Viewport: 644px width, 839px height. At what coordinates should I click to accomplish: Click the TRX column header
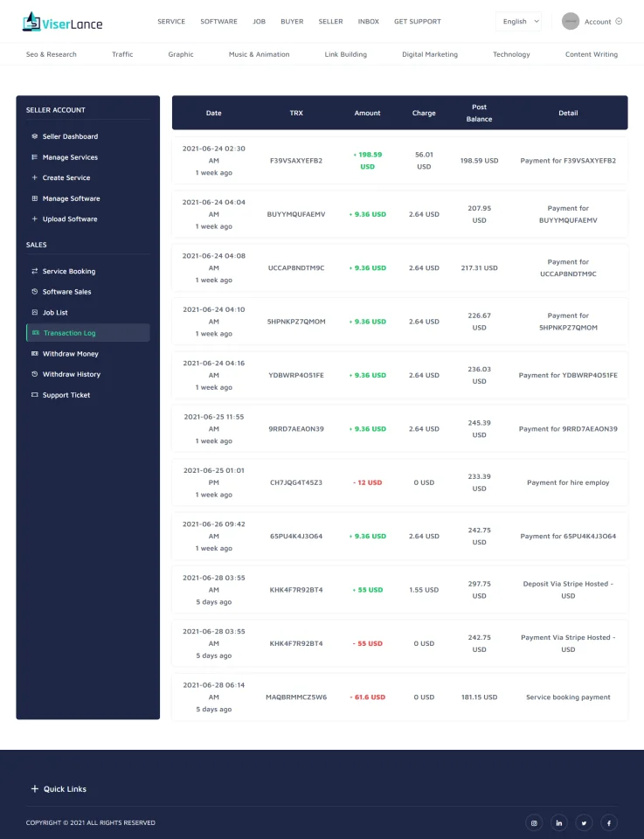[x=296, y=113]
